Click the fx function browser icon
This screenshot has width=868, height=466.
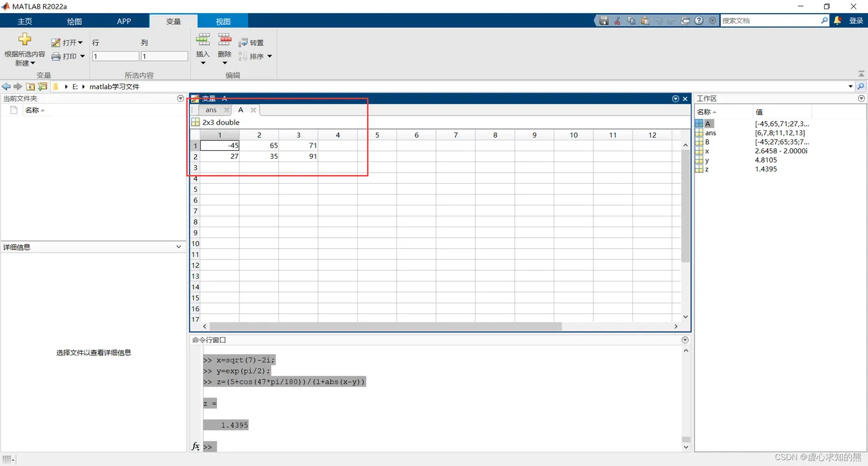[x=195, y=446]
